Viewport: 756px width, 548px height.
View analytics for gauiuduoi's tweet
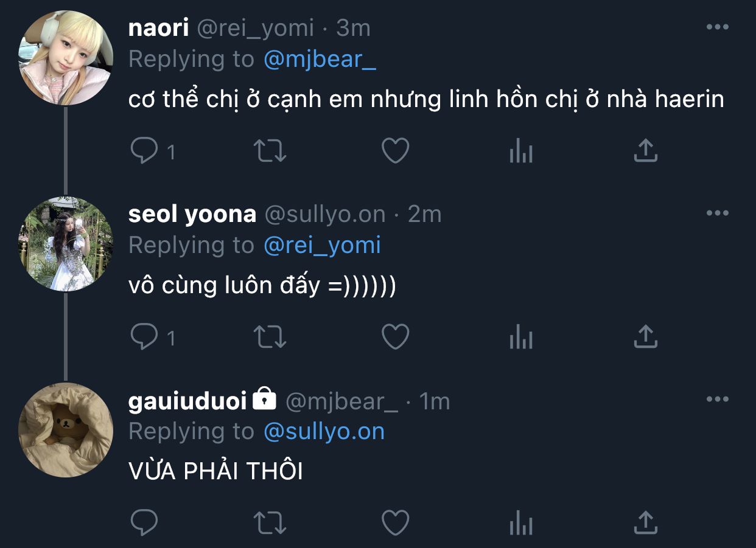point(520,522)
